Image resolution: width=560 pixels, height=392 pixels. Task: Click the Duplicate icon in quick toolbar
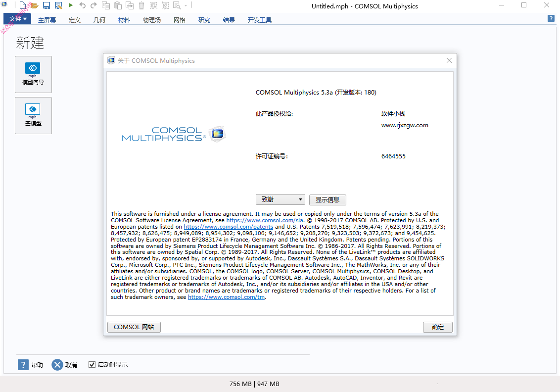point(130,5)
